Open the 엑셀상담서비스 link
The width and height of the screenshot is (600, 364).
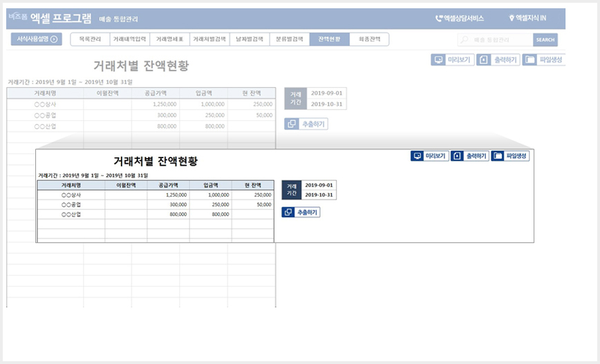pos(460,18)
